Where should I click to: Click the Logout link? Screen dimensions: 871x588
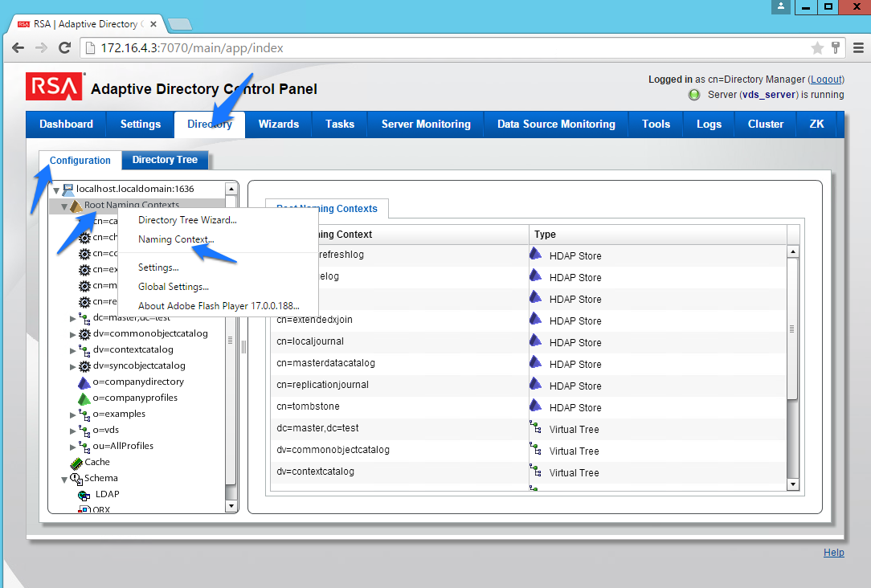tap(826, 80)
